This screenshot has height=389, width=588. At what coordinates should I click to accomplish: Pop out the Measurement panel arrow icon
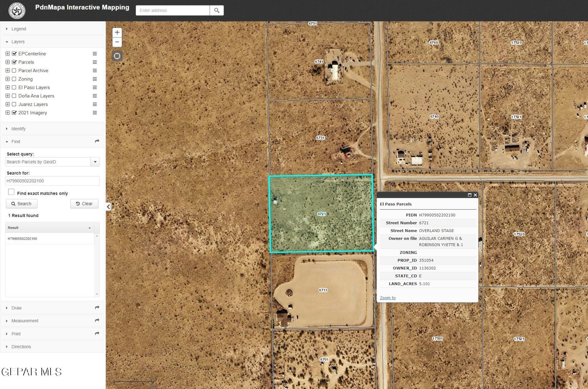pyautogui.click(x=97, y=321)
